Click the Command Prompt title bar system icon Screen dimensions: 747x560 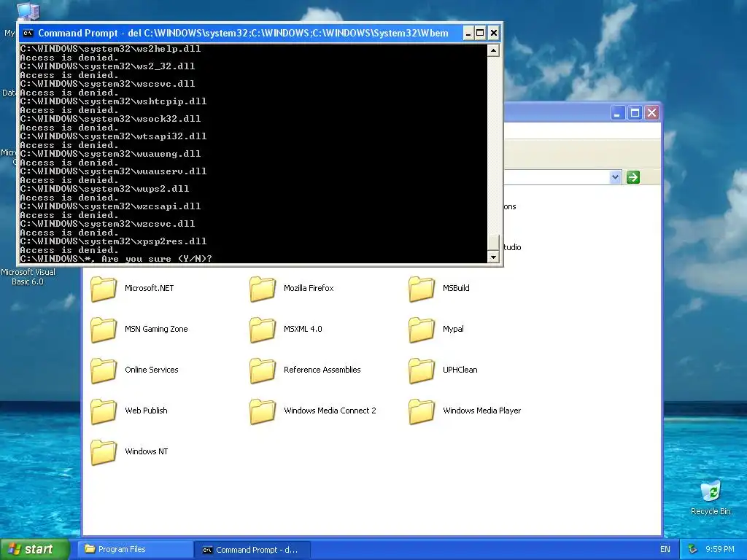pyautogui.click(x=28, y=34)
